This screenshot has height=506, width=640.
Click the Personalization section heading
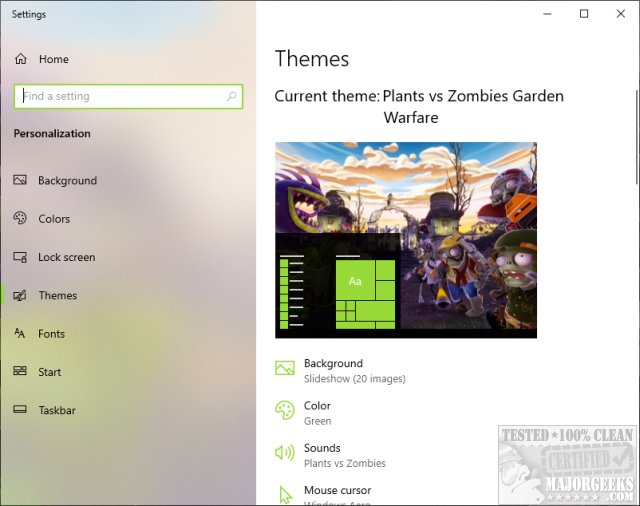(x=52, y=133)
